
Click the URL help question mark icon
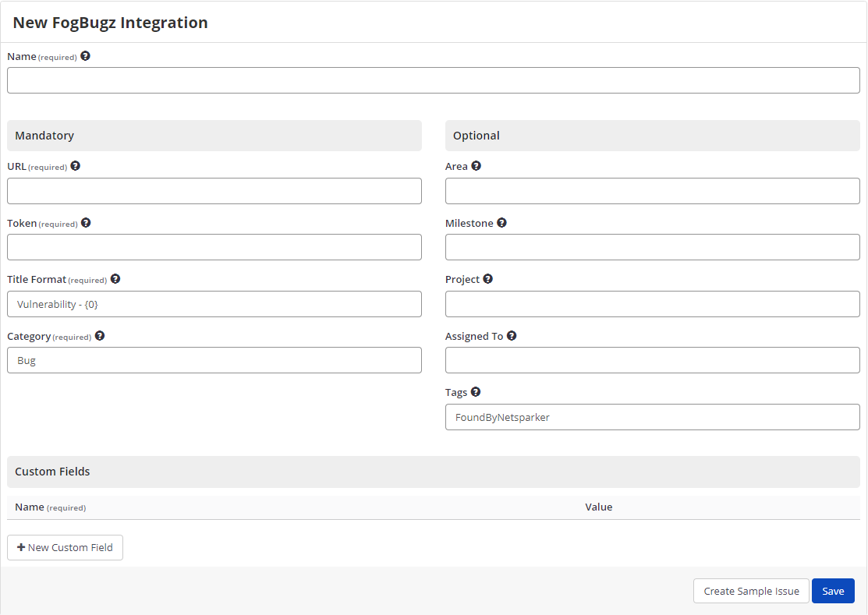pos(75,165)
